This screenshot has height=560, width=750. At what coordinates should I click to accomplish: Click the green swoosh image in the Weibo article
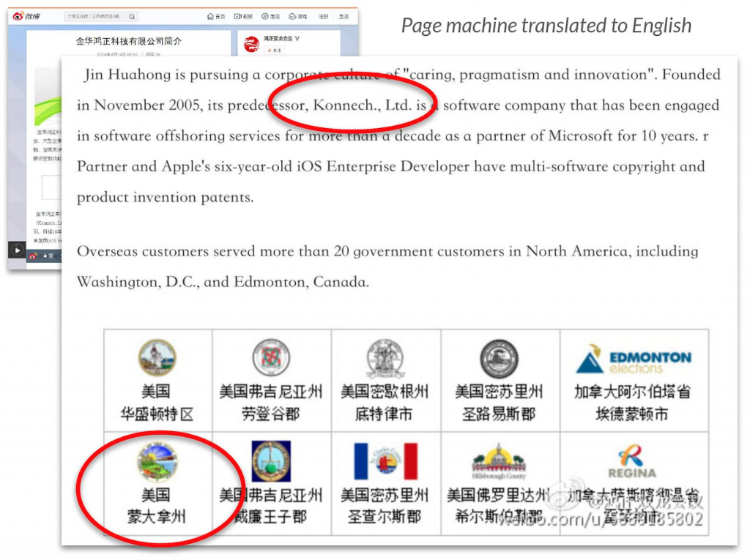48,111
